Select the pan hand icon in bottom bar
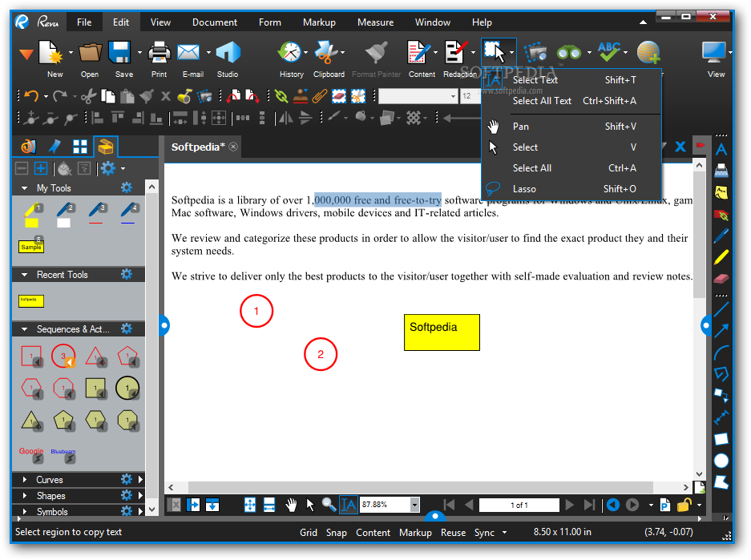This screenshot has height=560, width=751. tap(291, 505)
